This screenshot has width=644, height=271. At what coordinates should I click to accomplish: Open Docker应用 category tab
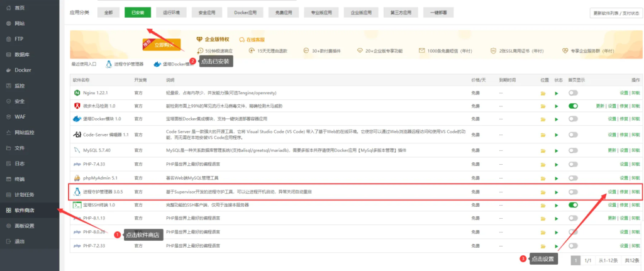(245, 13)
